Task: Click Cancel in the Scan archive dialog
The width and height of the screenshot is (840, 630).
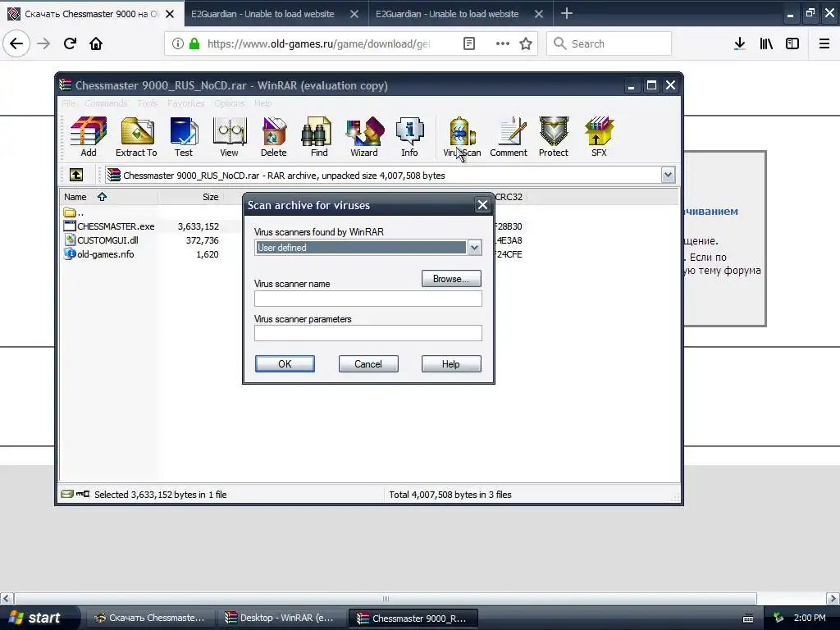Action: pos(368,363)
